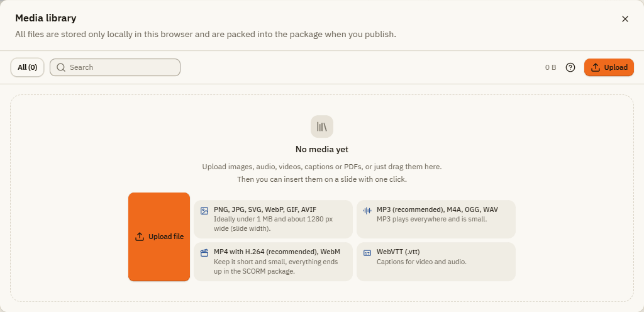Click the "All files are stored only locally" subtitle
This screenshot has width=644, height=312.
(206, 34)
